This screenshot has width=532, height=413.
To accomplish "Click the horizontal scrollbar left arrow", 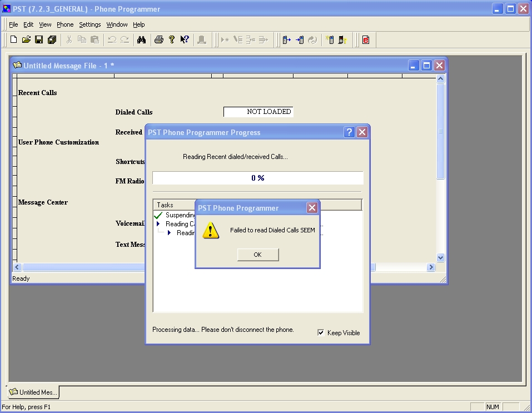I will 17,267.
